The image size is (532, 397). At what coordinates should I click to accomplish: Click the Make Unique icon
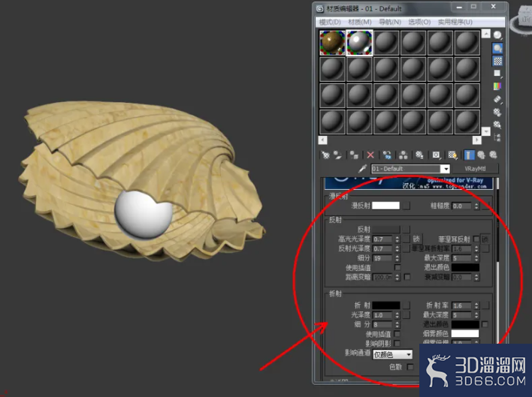404,155
